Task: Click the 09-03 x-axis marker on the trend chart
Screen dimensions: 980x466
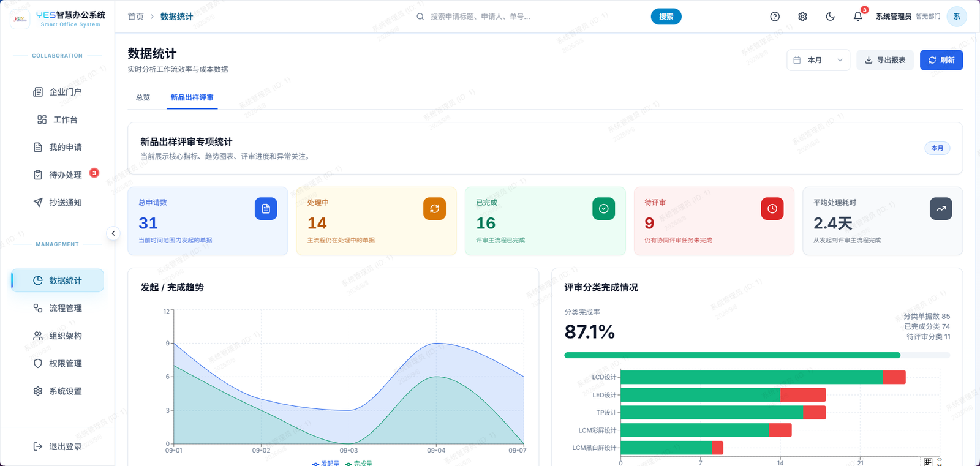Action: tap(349, 451)
